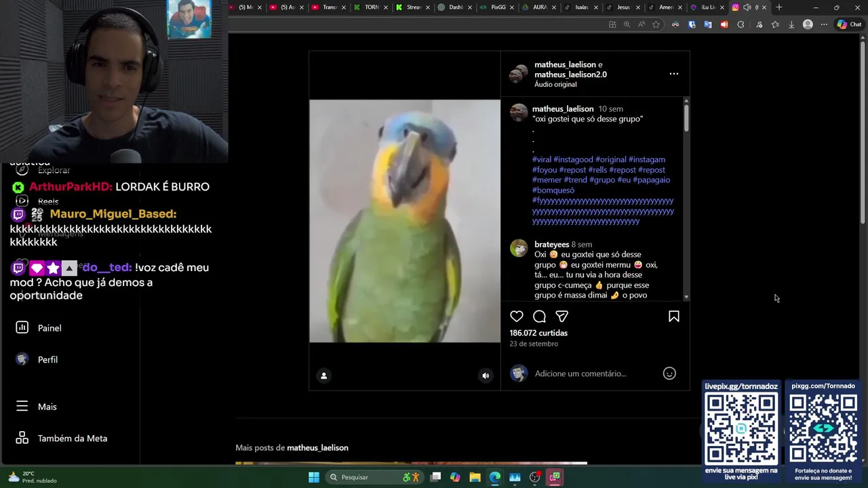Switch to the AURA browser tab
The image size is (868, 488).
click(540, 7)
